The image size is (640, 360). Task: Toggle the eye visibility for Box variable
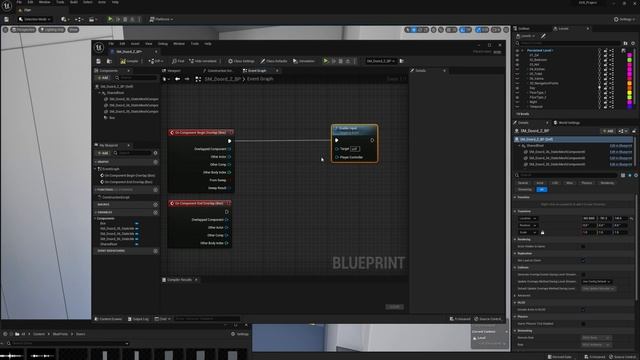pyautogui.click(x=136, y=223)
